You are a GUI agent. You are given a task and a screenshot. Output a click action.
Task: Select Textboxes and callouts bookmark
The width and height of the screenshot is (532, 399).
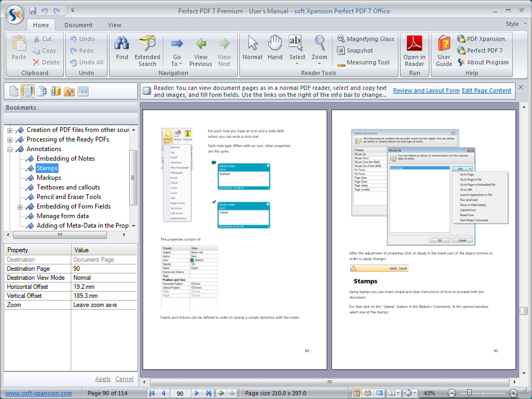(68, 187)
